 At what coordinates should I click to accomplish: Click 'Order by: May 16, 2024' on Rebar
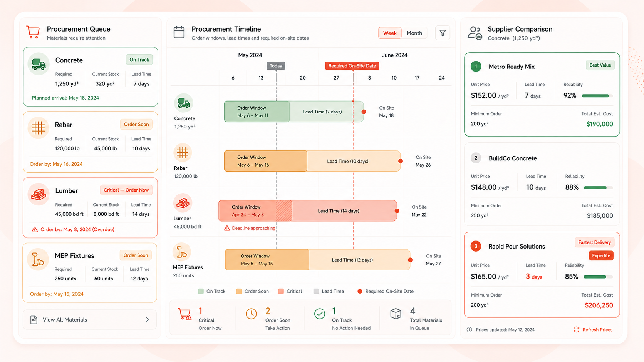[x=56, y=164]
